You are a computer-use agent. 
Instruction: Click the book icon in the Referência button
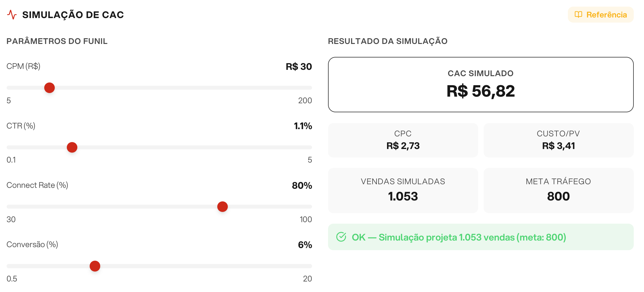tap(579, 14)
